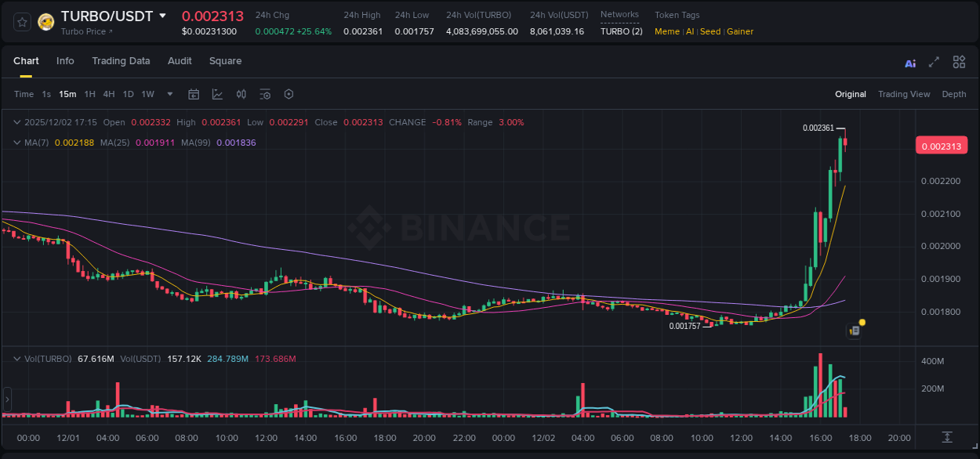
Task: Click the chat bubble icon near the chart
Action: [x=853, y=331]
